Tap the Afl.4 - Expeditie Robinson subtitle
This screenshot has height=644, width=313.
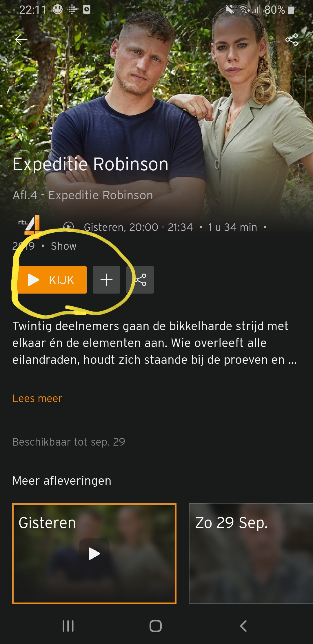coord(83,195)
